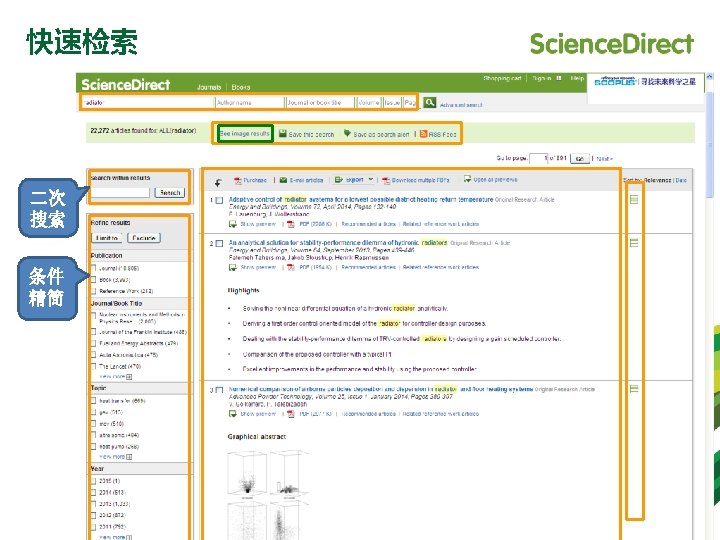Click the PDF icon of the Numerical comparison article
The image size is (720, 540).
pyautogui.click(x=290, y=414)
